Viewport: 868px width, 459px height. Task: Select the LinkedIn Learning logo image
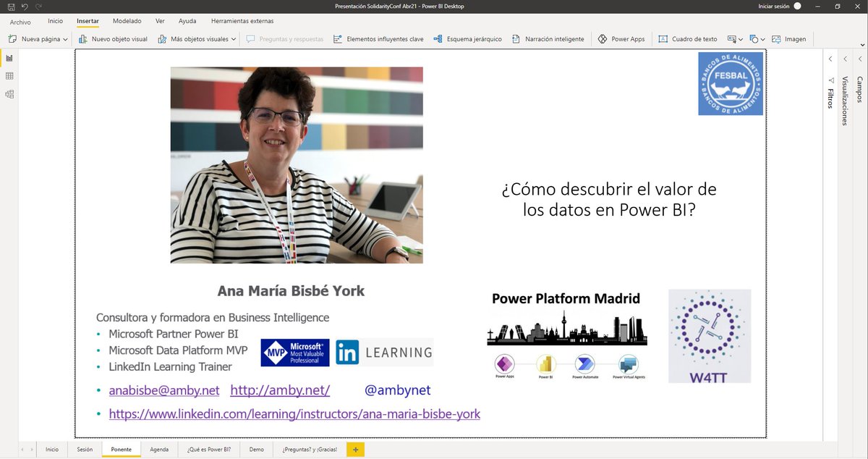[385, 353]
